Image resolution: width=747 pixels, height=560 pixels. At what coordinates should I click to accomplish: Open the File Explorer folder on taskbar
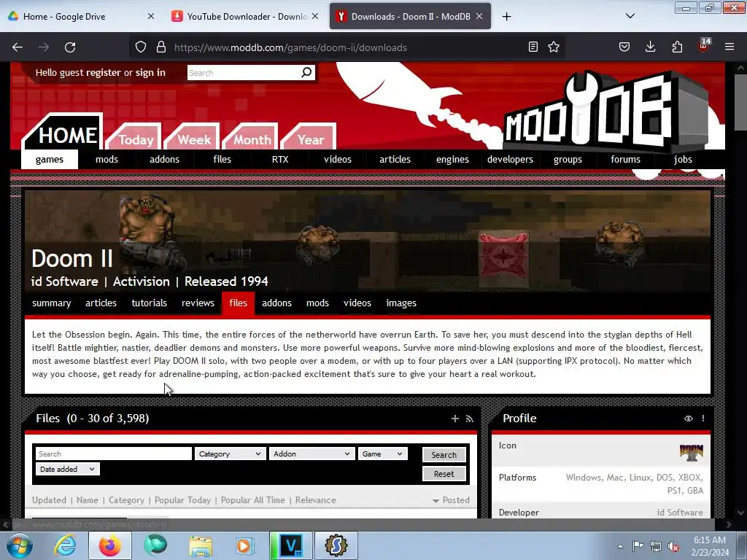(x=201, y=545)
